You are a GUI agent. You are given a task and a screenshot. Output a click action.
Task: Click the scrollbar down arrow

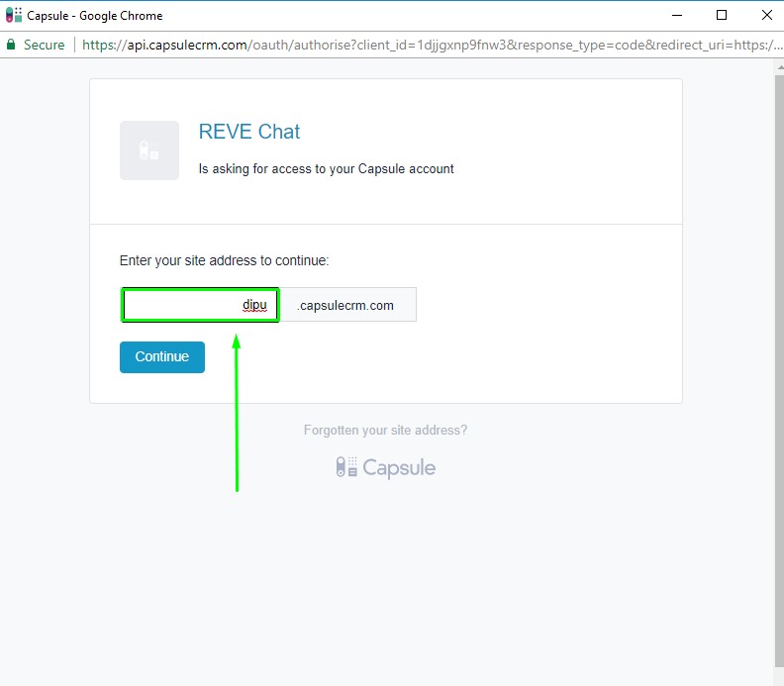[x=778, y=679]
